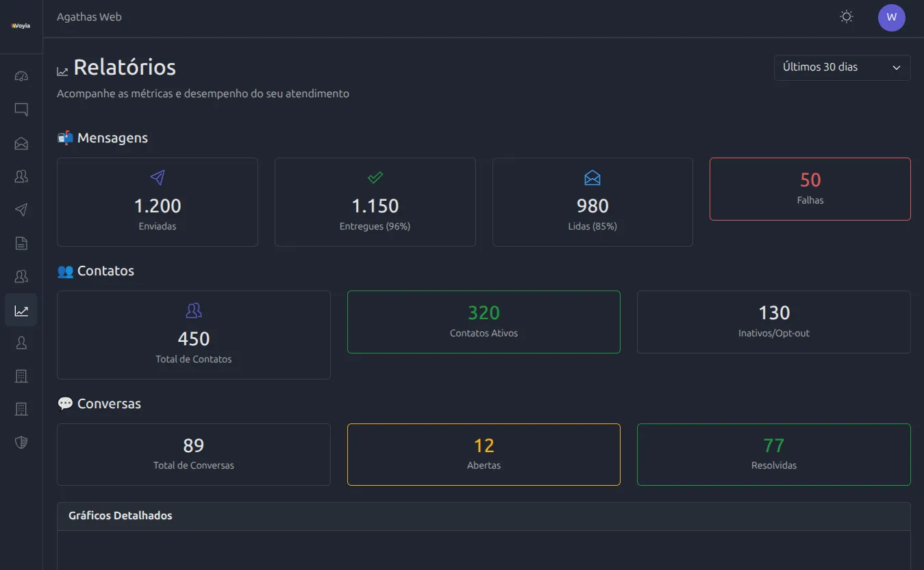Click the shield icon in sidebar
924x570 pixels.
click(x=21, y=443)
